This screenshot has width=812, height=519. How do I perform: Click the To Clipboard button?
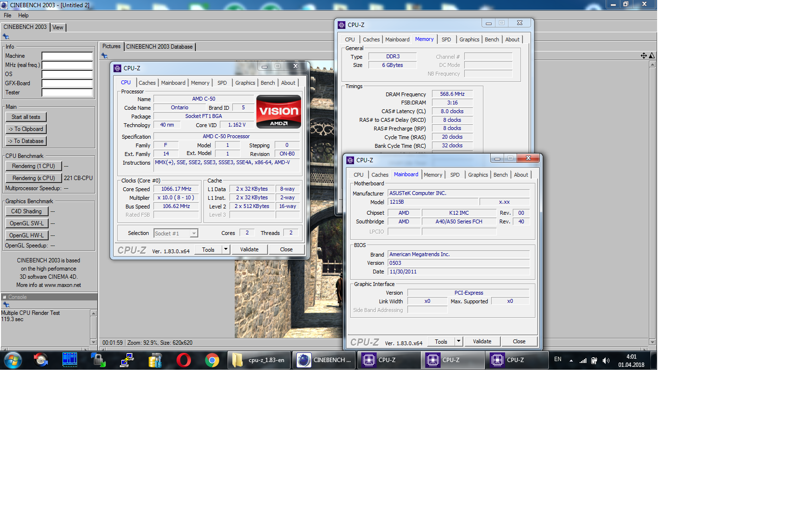pos(26,129)
